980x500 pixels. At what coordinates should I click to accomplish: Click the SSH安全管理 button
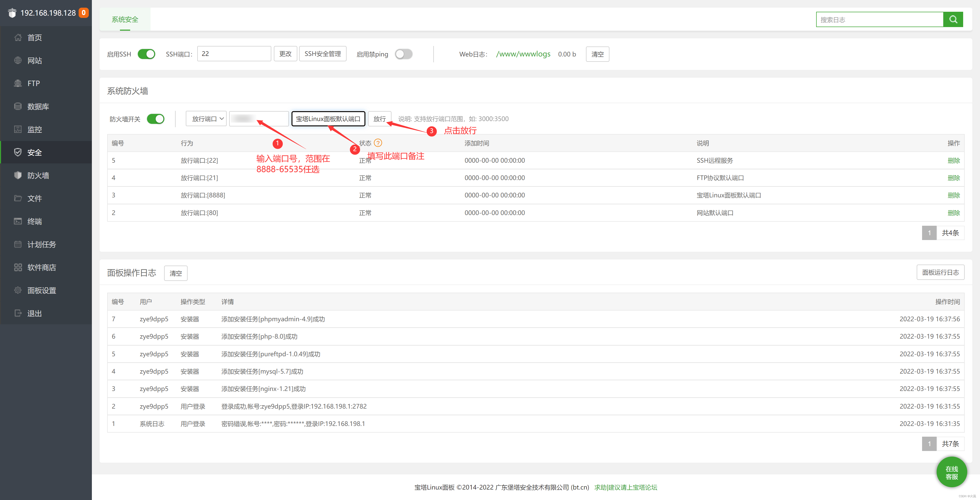pyautogui.click(x=323, y=54)
